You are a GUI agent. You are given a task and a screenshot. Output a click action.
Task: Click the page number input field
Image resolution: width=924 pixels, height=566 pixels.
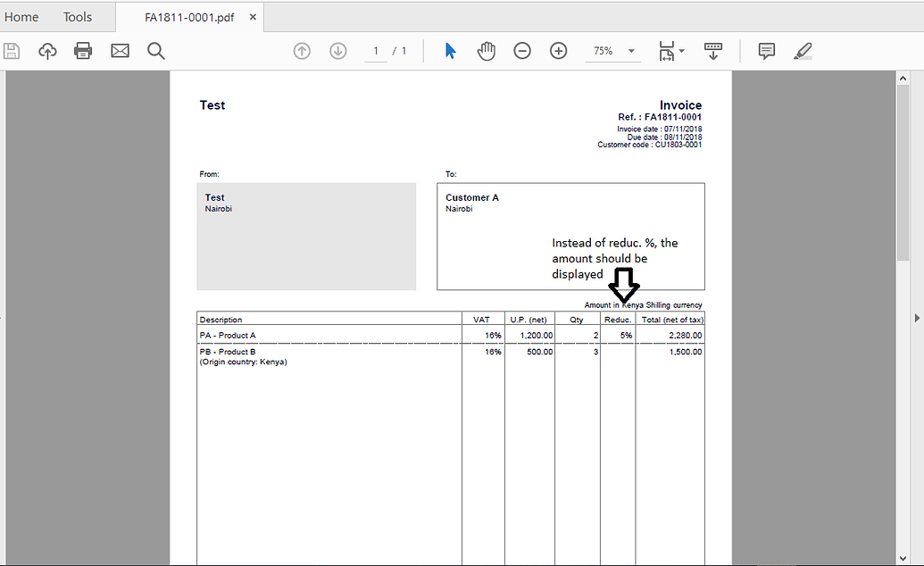pyautogui.click(x=376, y=51)
